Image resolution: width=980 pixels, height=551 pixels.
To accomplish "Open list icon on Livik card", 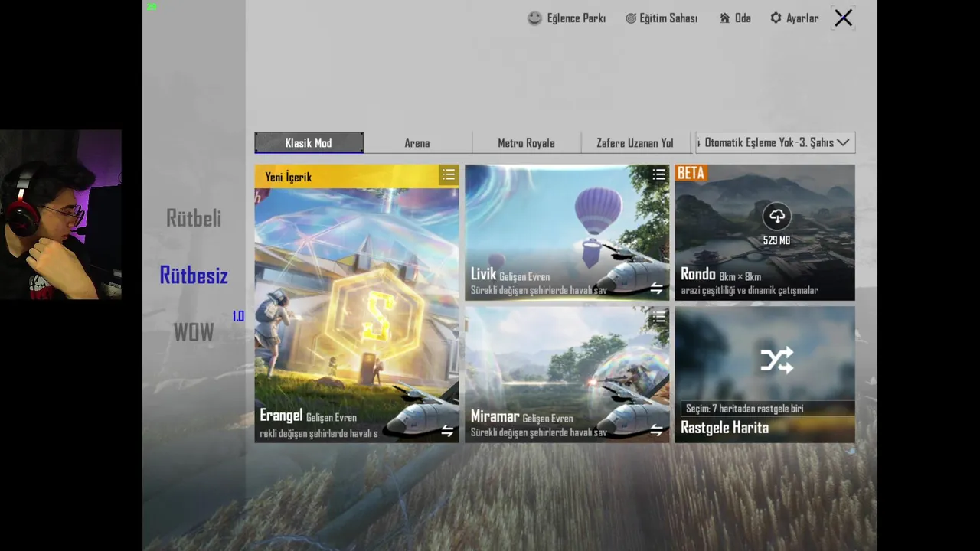I will click(x=659, y=175).
